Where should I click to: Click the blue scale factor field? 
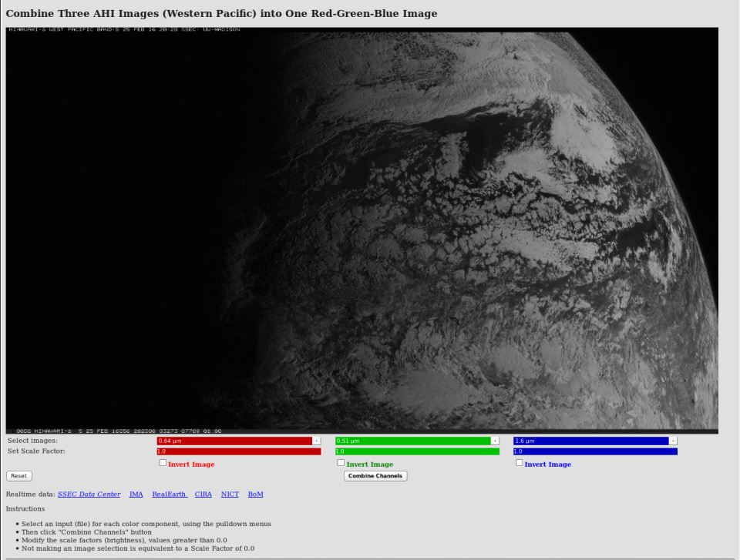tap(595, 451)
